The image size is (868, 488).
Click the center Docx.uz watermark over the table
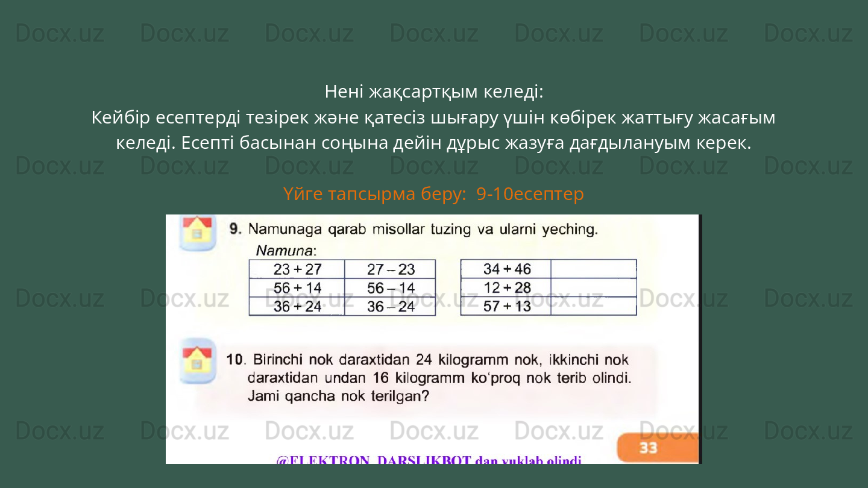[432, 296]
